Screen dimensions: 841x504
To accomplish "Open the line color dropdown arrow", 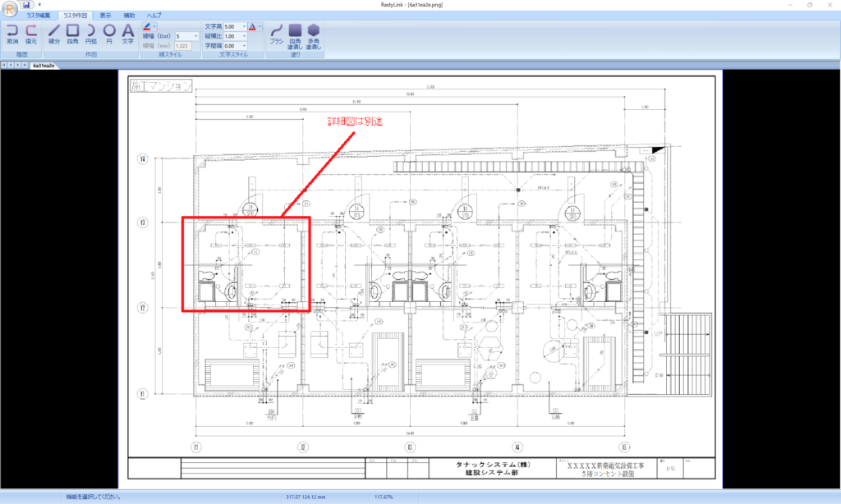I will 154,26.
